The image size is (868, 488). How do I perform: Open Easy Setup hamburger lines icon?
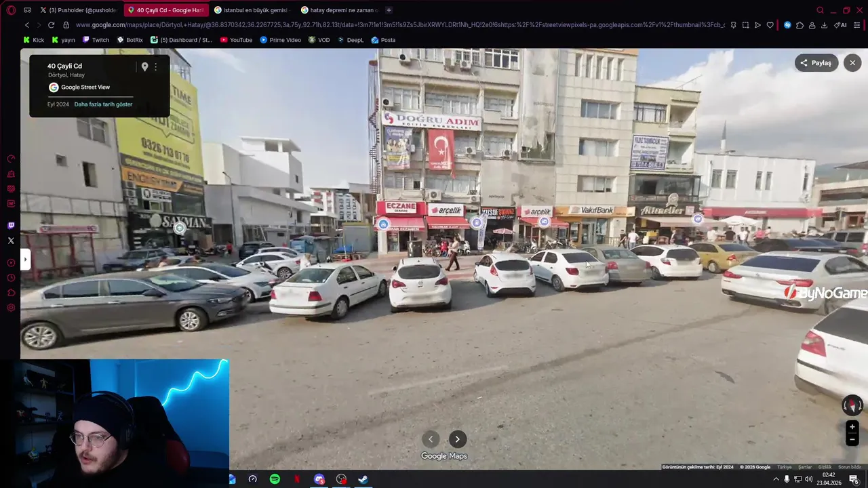[x=857, y=25]
